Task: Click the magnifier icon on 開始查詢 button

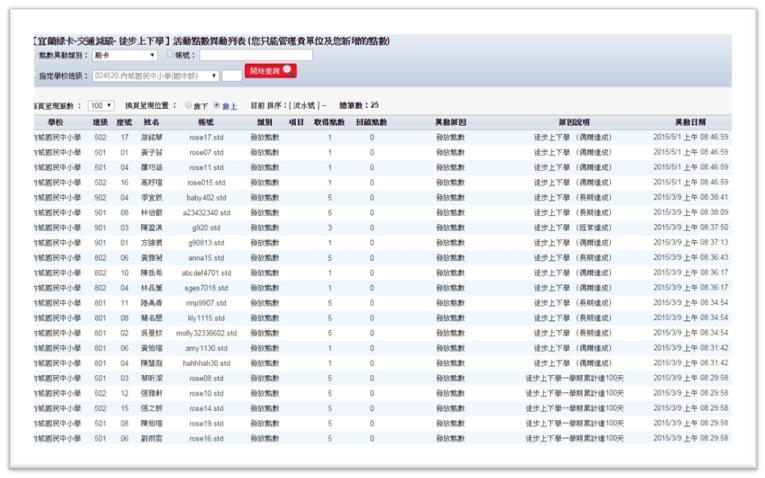Action: coord(288,70)
